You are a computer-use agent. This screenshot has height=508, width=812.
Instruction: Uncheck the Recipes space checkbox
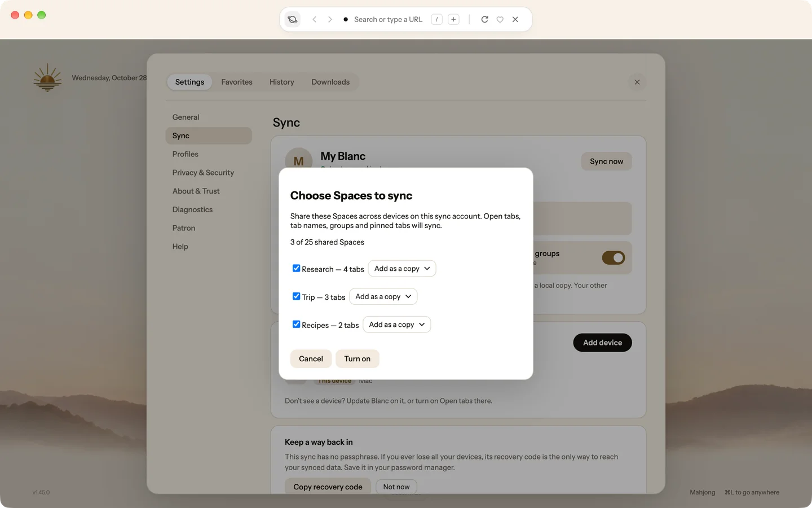pyautogui.click(x=296, y=324)
